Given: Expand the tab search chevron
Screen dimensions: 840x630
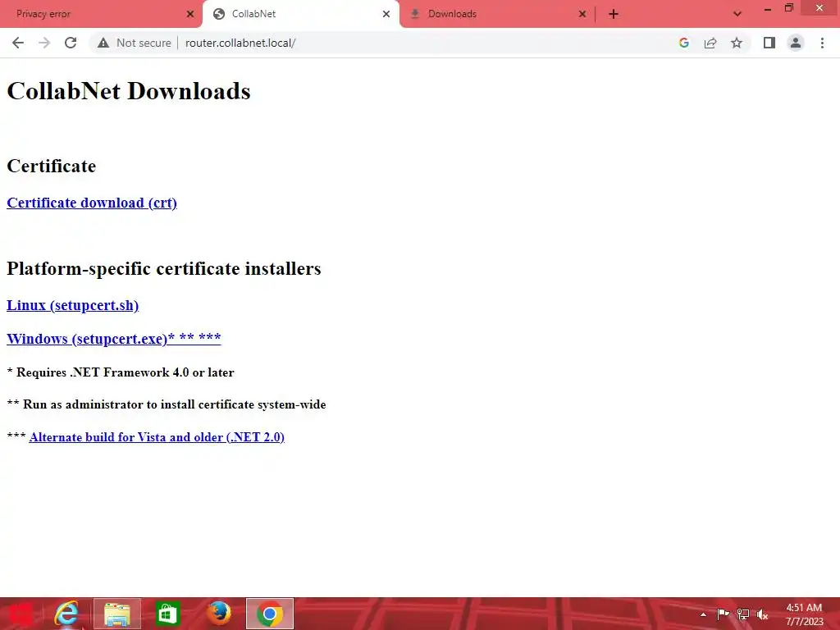Looking at the screenshot, I should 737,14.
